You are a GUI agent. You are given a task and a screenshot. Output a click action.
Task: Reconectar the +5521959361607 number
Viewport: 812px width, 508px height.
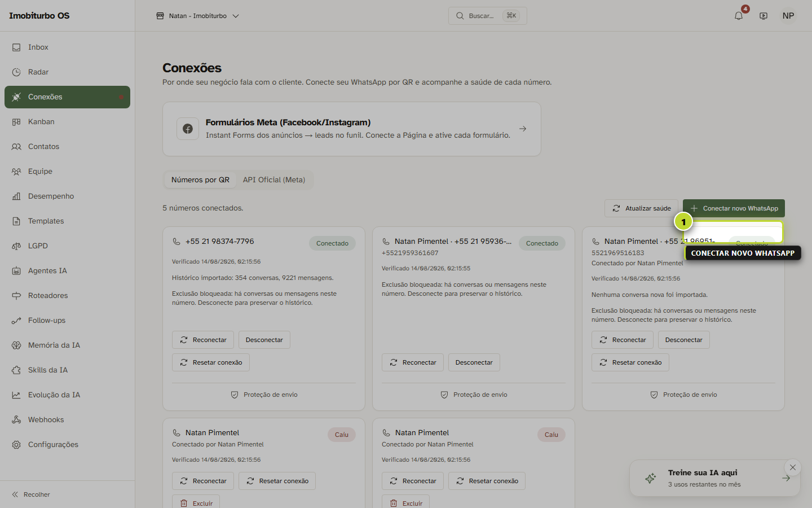(413, 362)
